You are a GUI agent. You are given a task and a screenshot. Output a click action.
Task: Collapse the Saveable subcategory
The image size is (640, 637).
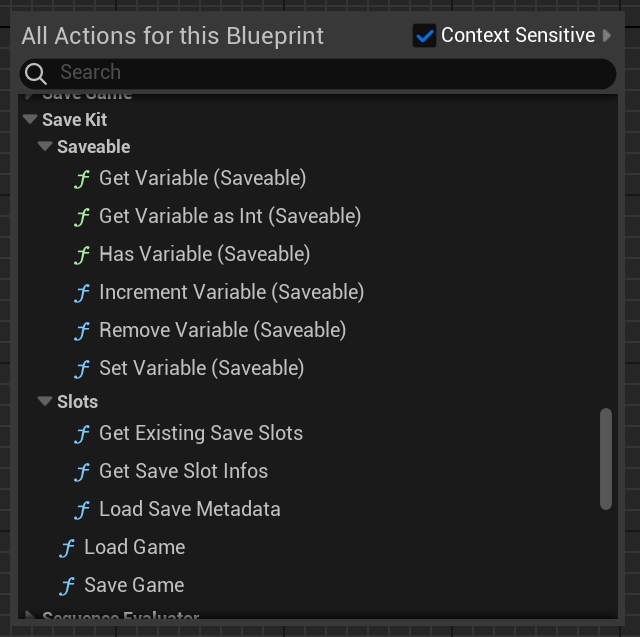point(45,146)
